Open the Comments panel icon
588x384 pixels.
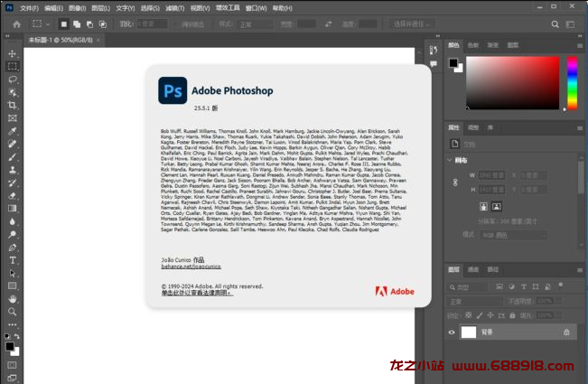(434, 64)
